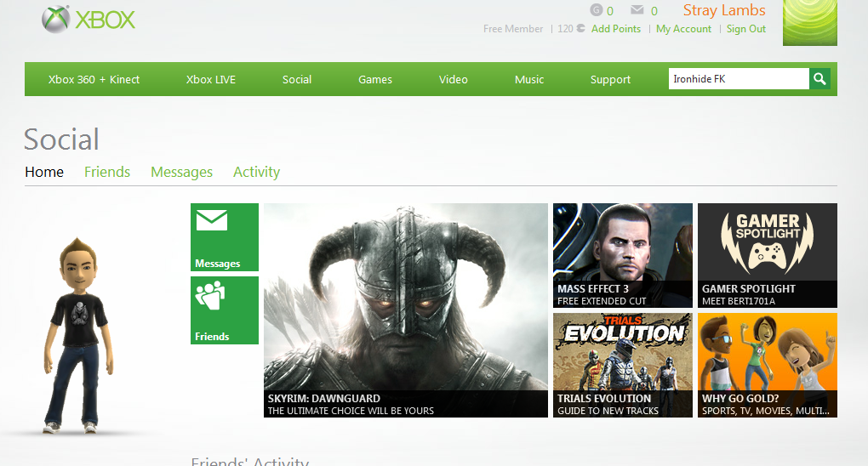Open the Gamer Spotlight tile
The width and height of the screenshot is (868, 466).
click(768, 255)
